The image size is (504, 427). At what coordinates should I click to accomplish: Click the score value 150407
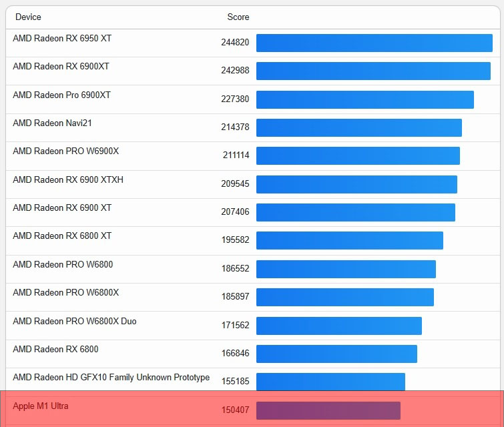coord(235,410)
